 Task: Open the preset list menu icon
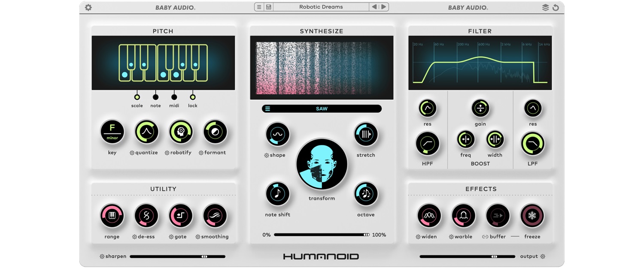(x=259, y=7)
